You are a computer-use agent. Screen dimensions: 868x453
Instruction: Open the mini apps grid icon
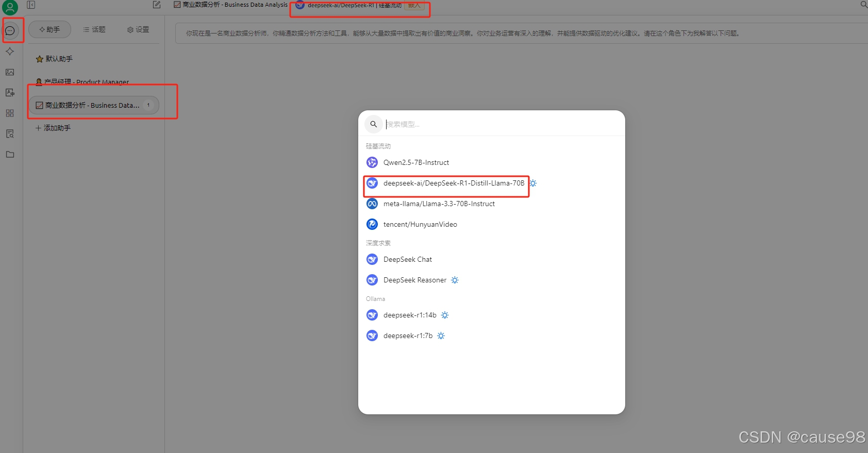(10, 113)
